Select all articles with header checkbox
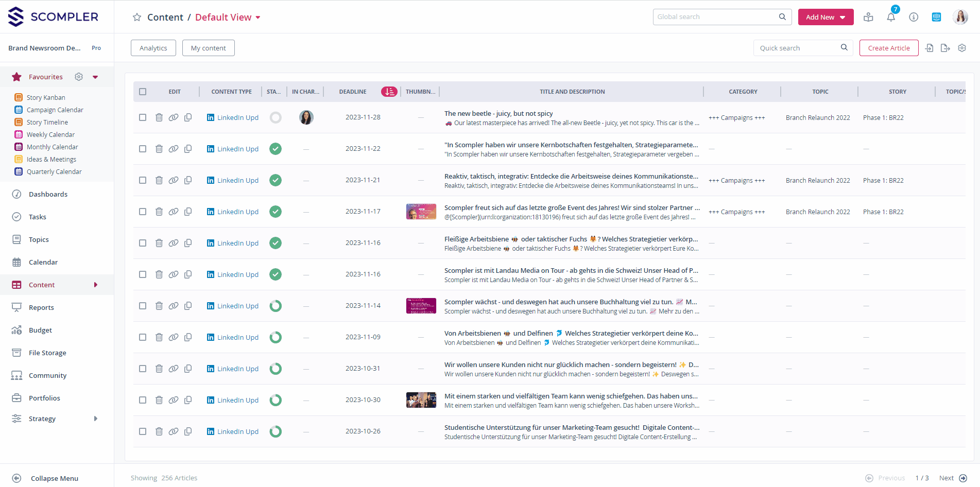The width and height of the screenshot is (980, 487). click(143, 92)
